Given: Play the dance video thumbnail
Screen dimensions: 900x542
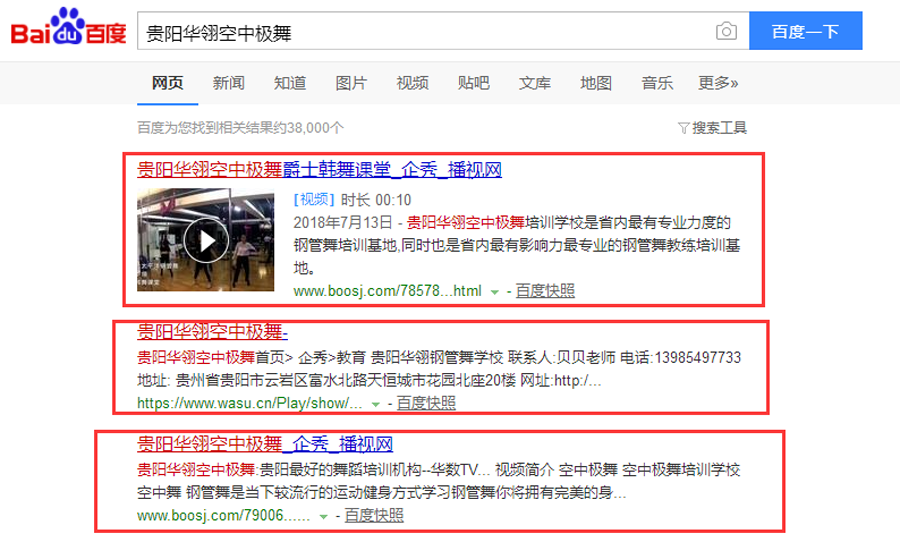Looking at the screenshot, I should (x=205, y=240).
